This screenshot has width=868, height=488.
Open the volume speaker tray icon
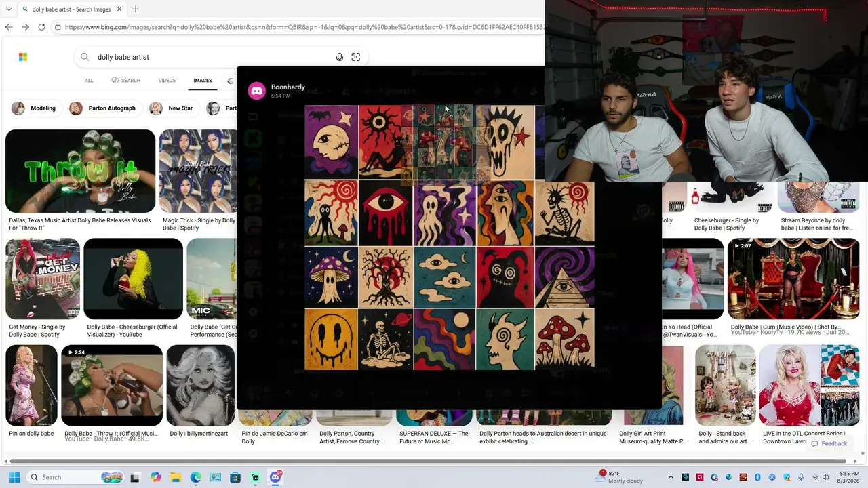(x=826, y=477)
